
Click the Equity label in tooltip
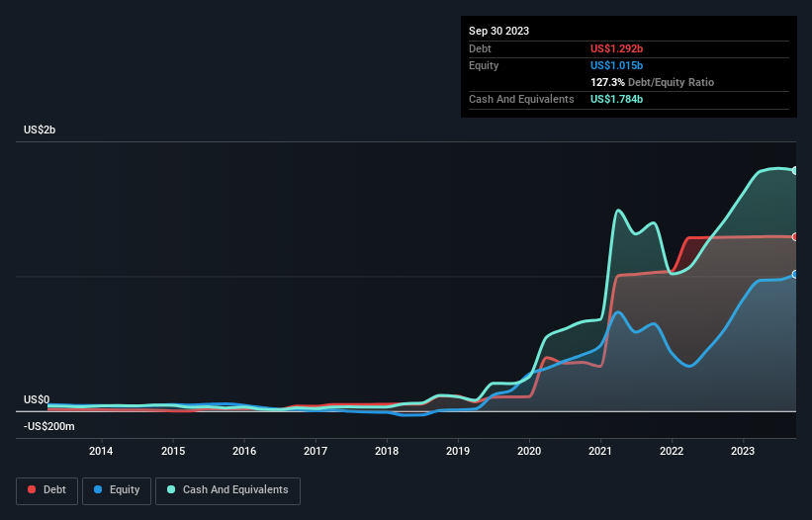coord(484,65)
